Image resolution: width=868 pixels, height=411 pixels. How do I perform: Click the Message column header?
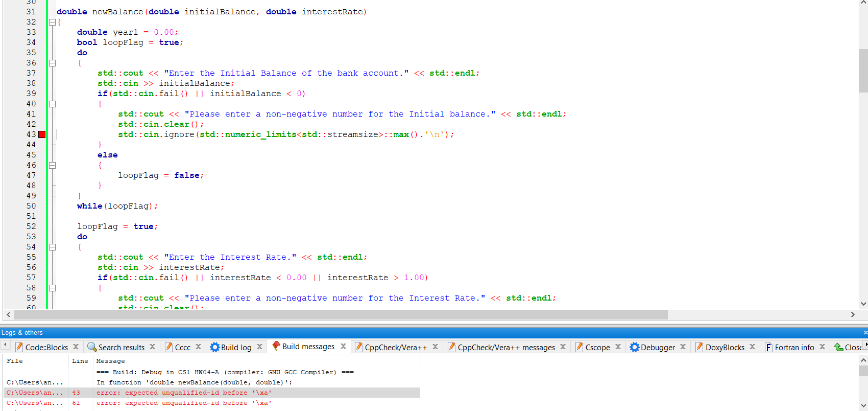(256, 361)
